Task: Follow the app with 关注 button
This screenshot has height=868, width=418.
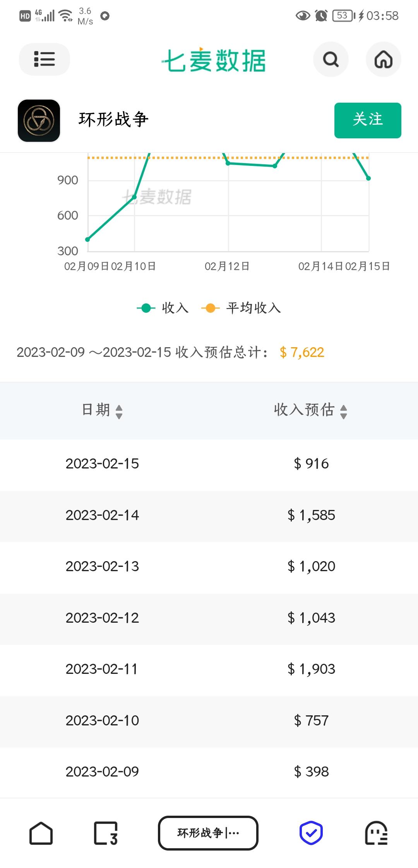Action: 368,121
